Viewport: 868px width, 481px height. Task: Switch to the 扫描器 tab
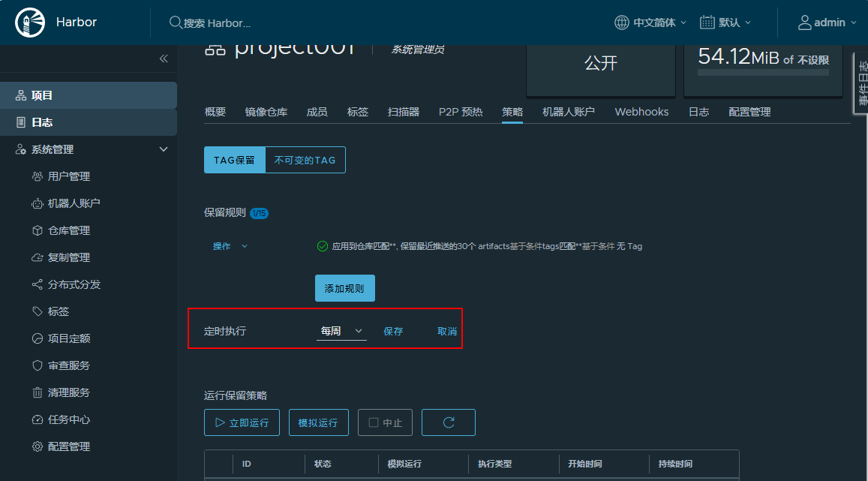point(404,112)
